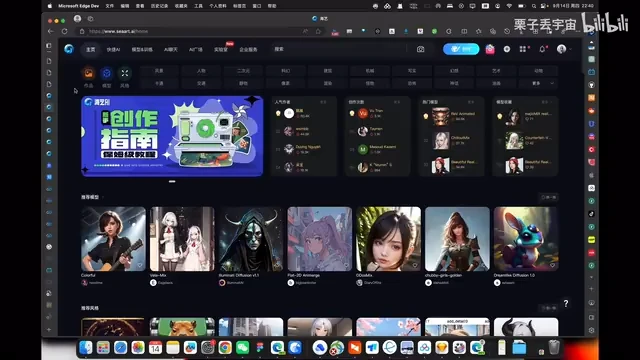Switch to the 模型&训练 tab

(142, 49)
